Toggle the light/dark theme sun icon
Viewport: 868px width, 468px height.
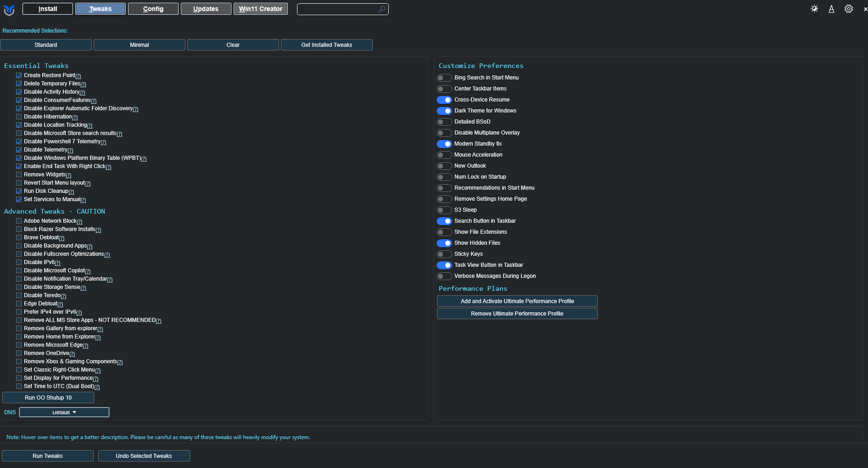tap(814, 9)
